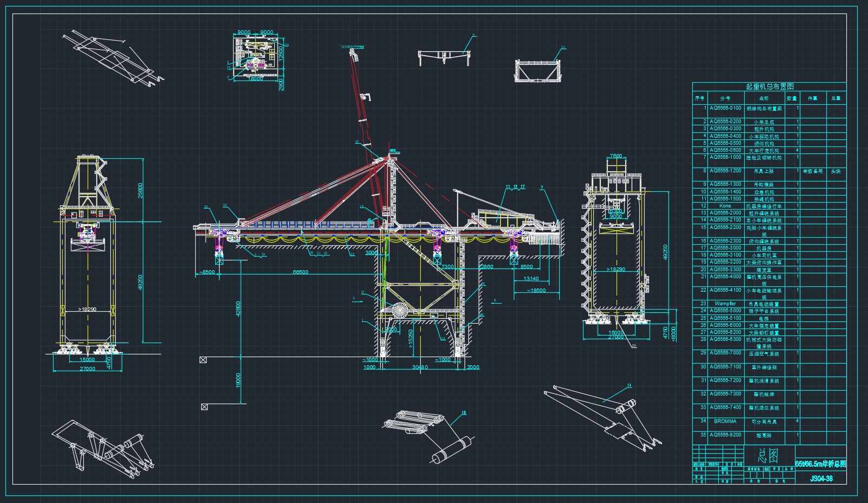Select callout 16 on rope drum detail
Viewport: 868px width, 503px height.
(463, 413)
